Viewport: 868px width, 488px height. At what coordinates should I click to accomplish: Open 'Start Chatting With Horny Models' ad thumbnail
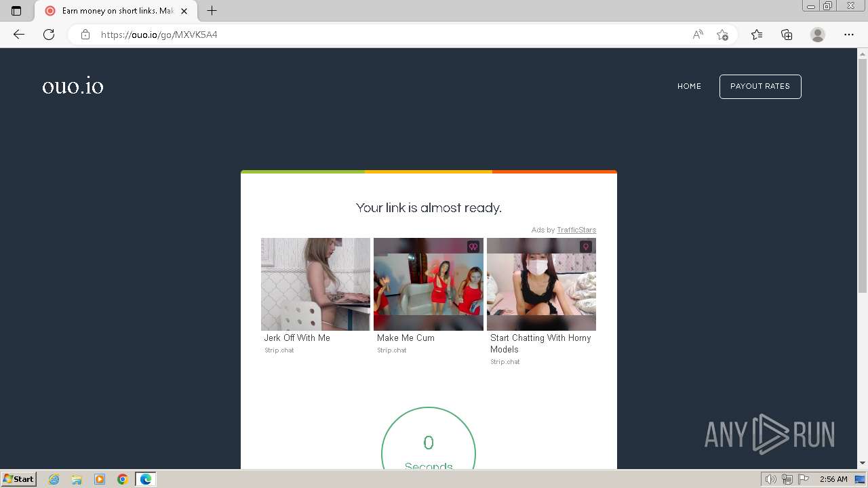541,284
